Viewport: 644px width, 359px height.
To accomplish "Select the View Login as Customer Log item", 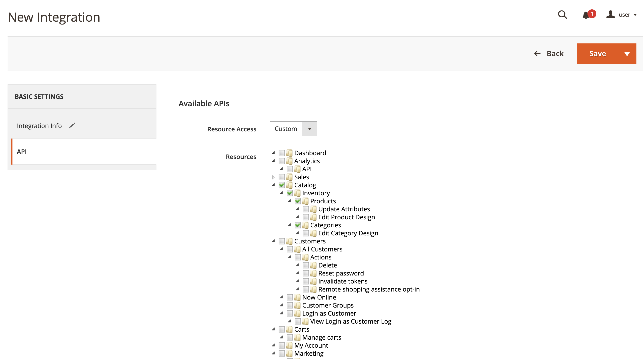I will 350,321.
